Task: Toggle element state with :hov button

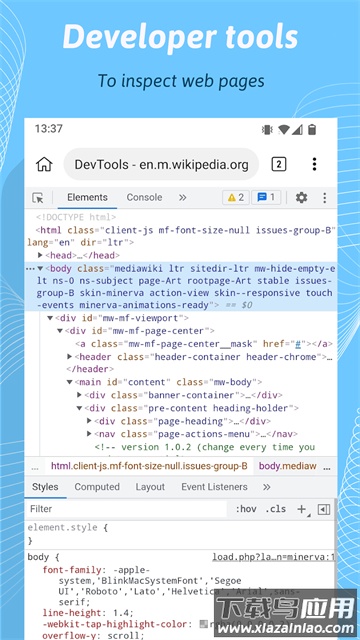Action: click(246, 509)
